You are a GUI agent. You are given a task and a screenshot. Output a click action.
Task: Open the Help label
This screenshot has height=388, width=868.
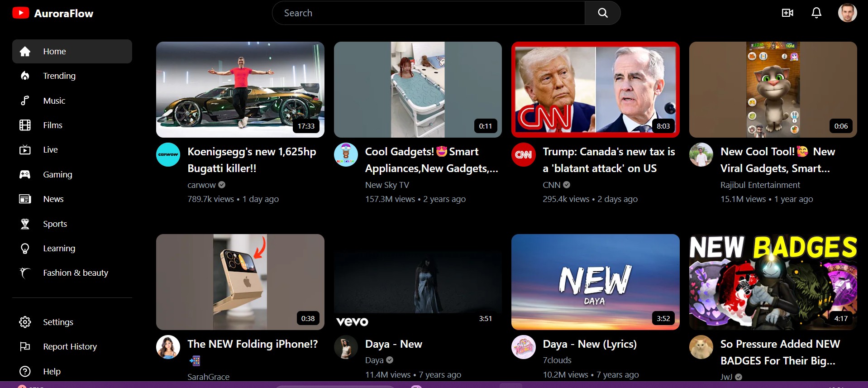coord(52,371)
